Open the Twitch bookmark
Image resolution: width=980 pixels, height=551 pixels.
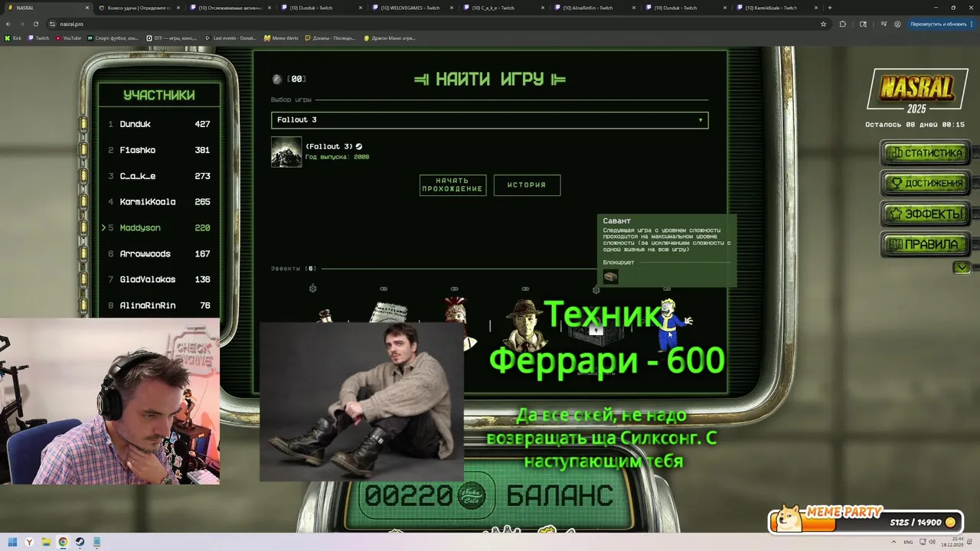point(38,37)
